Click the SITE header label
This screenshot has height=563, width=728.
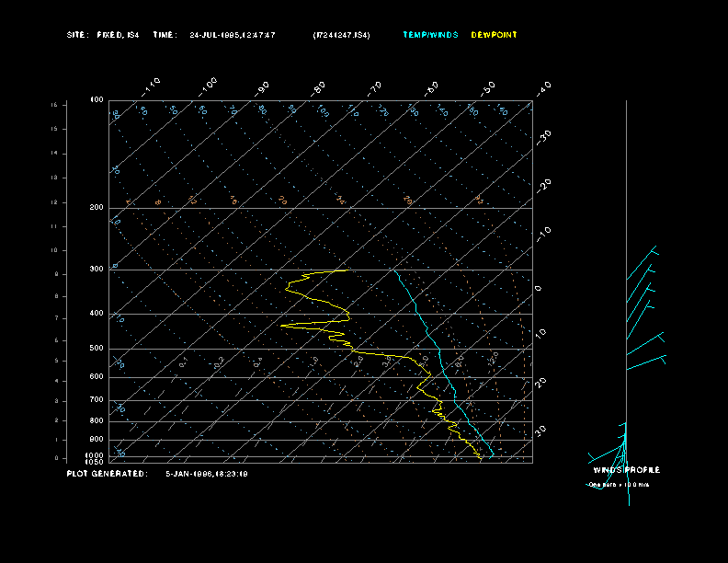77,35
